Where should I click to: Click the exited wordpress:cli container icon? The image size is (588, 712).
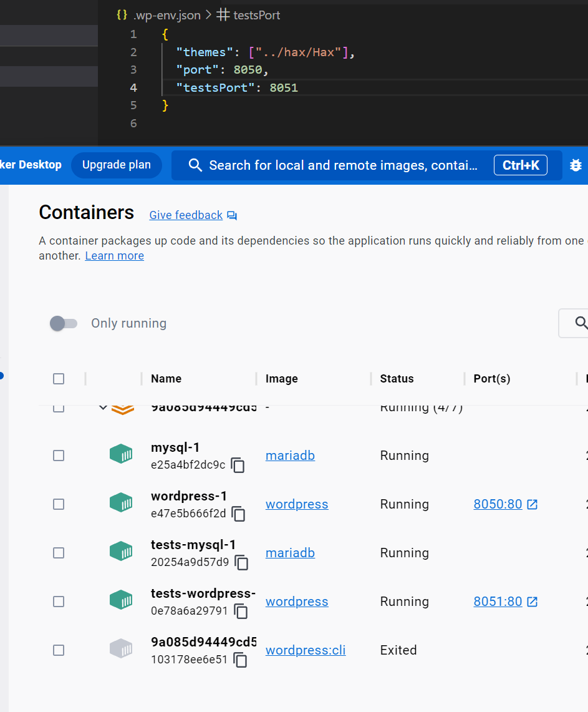121,648
